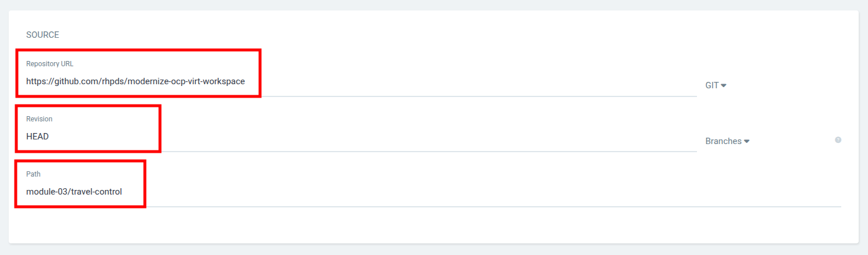Image resolution: width=868 pixels, height=255 pixels.
Task: Click the Repository URL field label
Action: tap(49, 64)
